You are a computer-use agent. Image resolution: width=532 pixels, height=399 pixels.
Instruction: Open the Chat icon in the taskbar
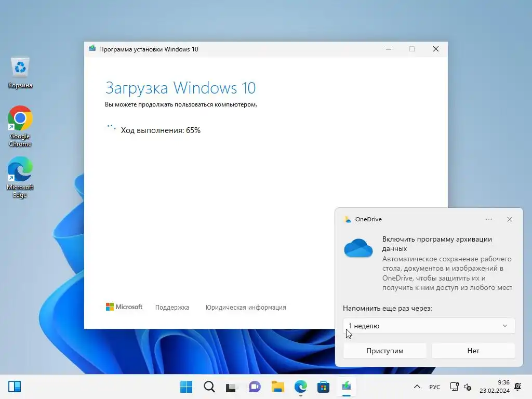point(255,387)
